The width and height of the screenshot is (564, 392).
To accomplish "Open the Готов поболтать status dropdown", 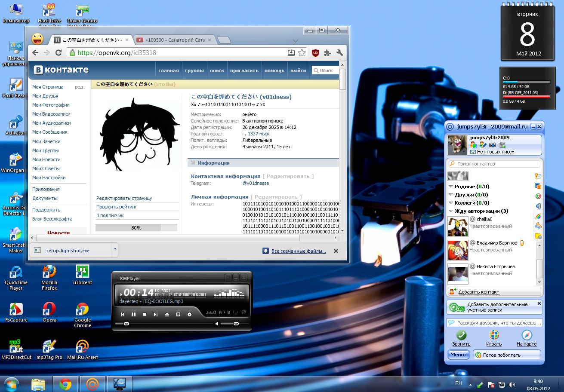I will (507, 355).
